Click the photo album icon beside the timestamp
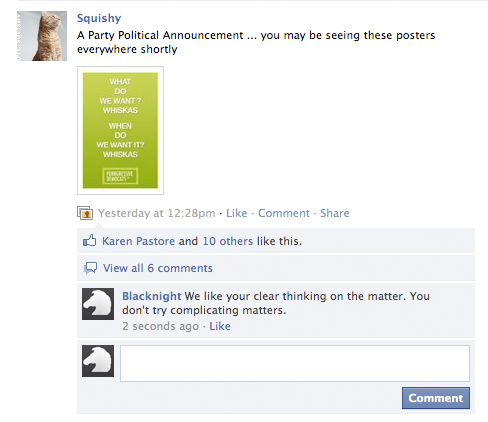The height and width of the screenshot is (422, 488). [85, 213]
